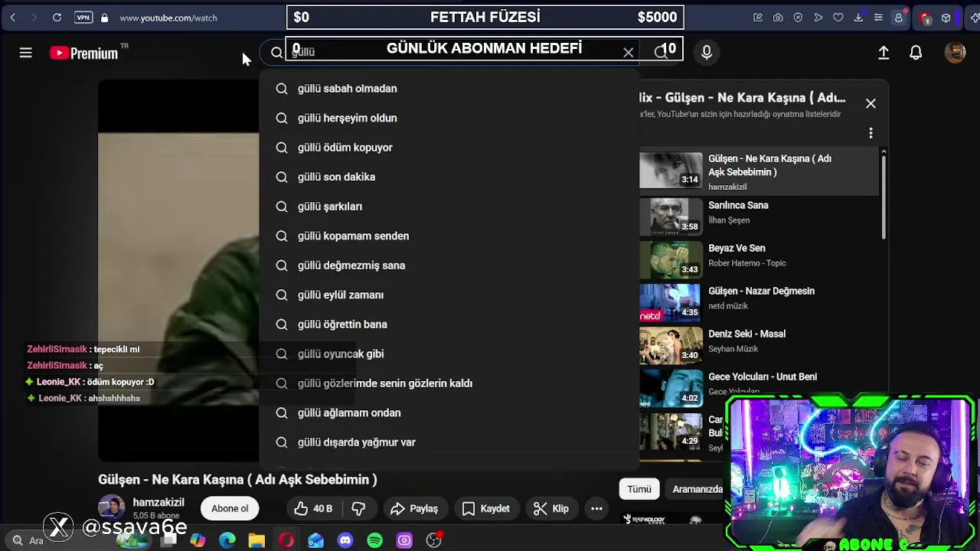The height and width of the screenshot is (551, 980).
Task: Open the VPN badge in the address bar
Action: tap(83, 18)
